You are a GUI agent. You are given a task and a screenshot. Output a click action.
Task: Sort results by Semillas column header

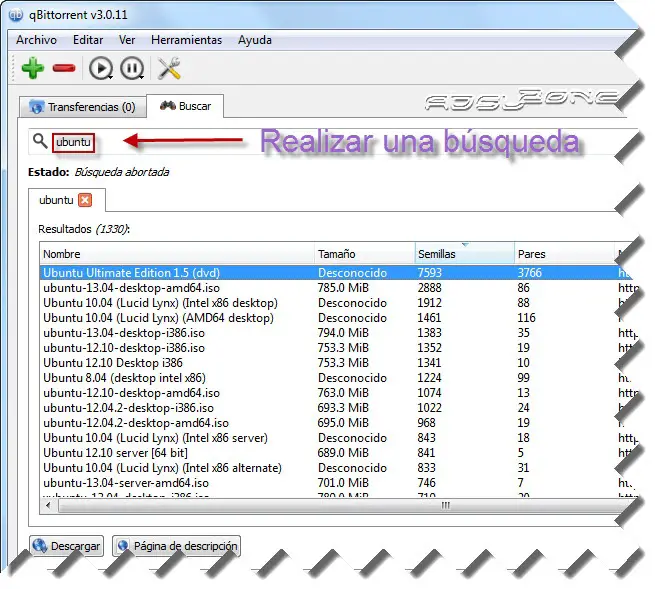point(465,254)
